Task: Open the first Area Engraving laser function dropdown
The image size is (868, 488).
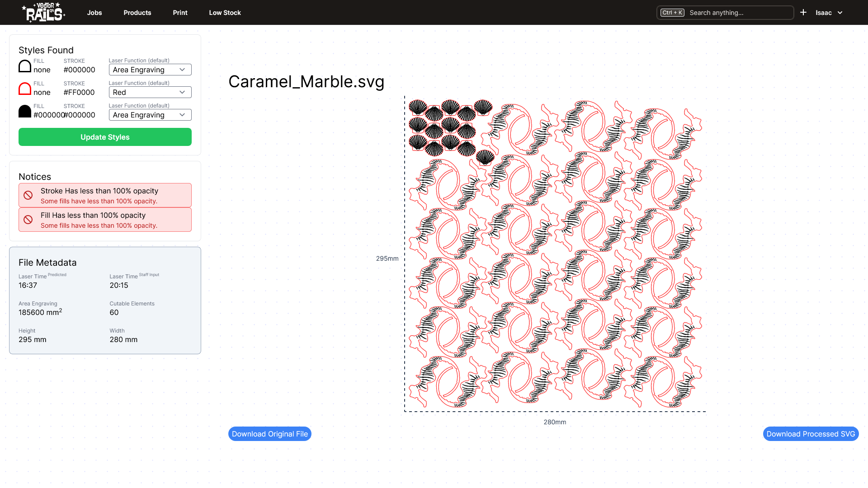Action: (x=150, y=70)
